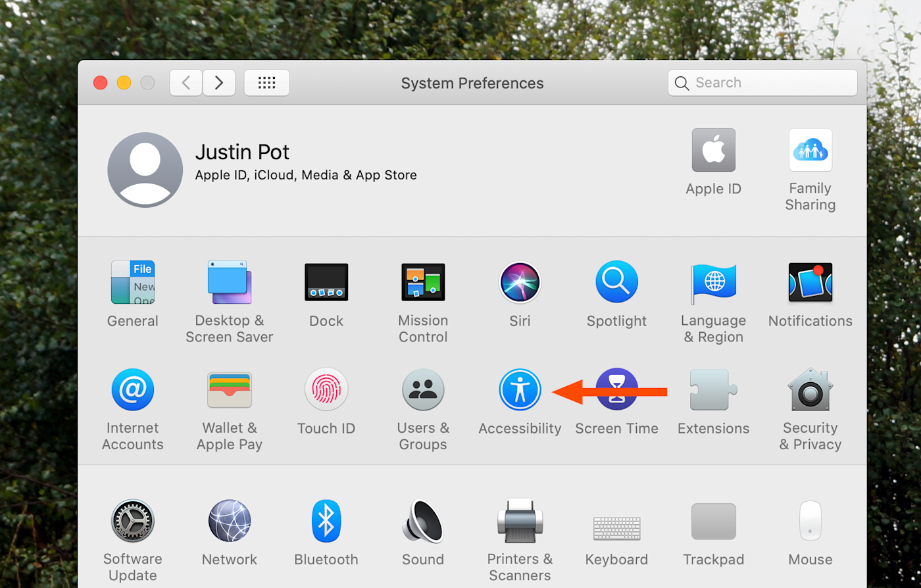Open Internet Accounts pane
The height and width of the screenshot is (588, 921).
click(133, 390)
